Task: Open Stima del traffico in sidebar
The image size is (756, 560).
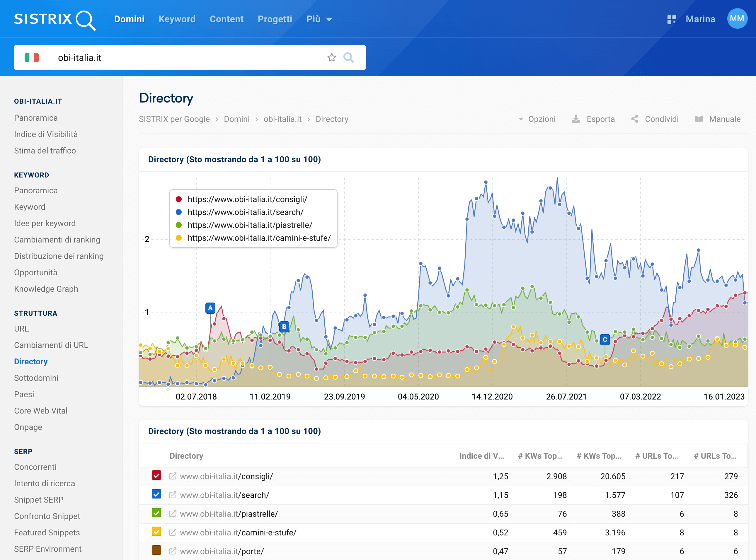Action: pyautogui.click(x=45, y=151)
